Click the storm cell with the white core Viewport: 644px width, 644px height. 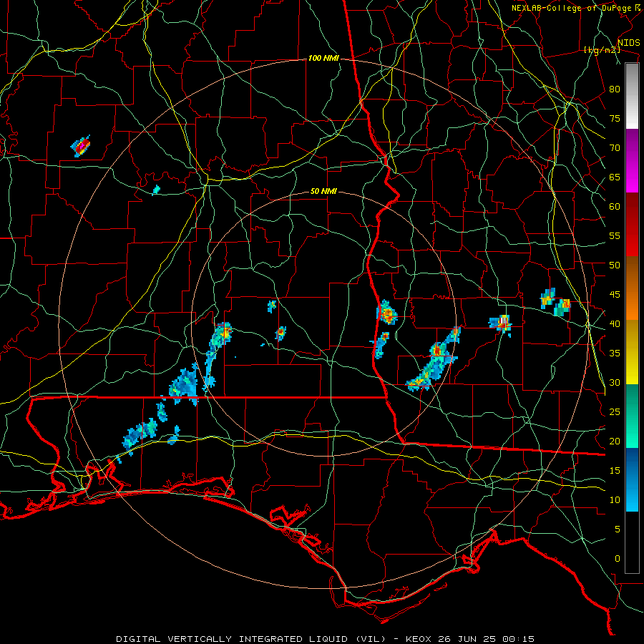502,323
